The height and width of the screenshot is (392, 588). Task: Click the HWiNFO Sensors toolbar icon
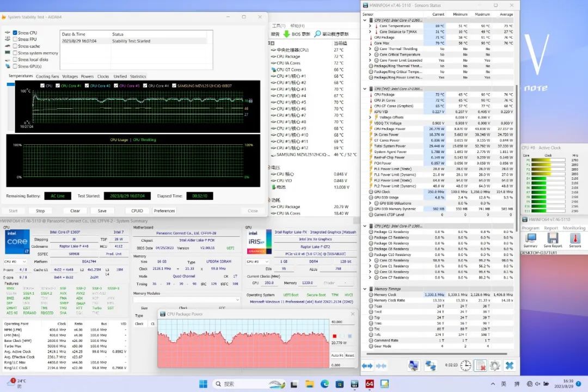click(x=575, y=238)
